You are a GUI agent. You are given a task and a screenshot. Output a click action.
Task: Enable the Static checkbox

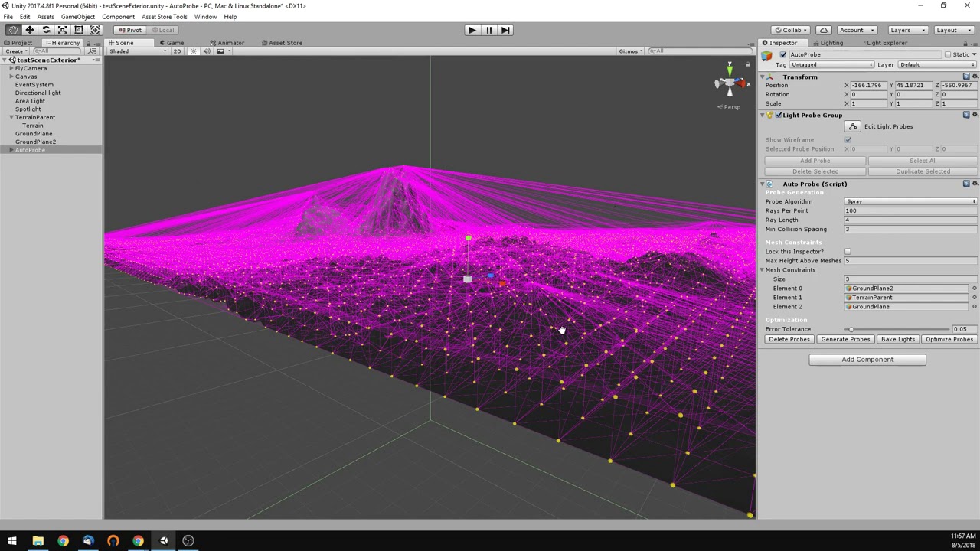tap(948, 54)
